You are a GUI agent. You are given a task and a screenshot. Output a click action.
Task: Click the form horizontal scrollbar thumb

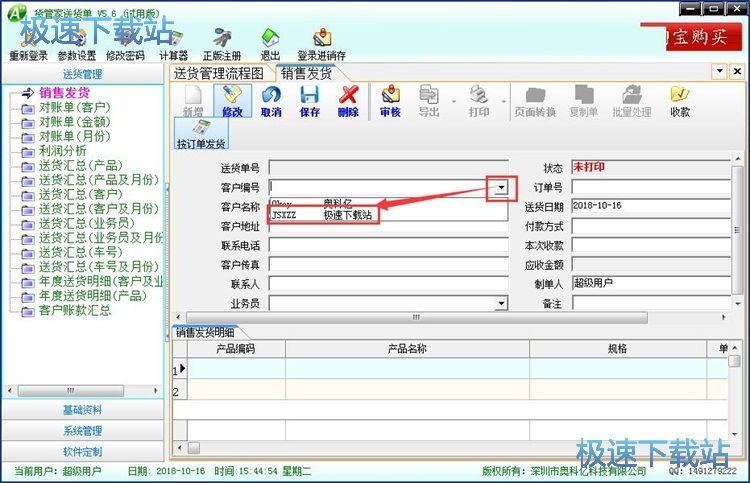click(x=417, y=317)
